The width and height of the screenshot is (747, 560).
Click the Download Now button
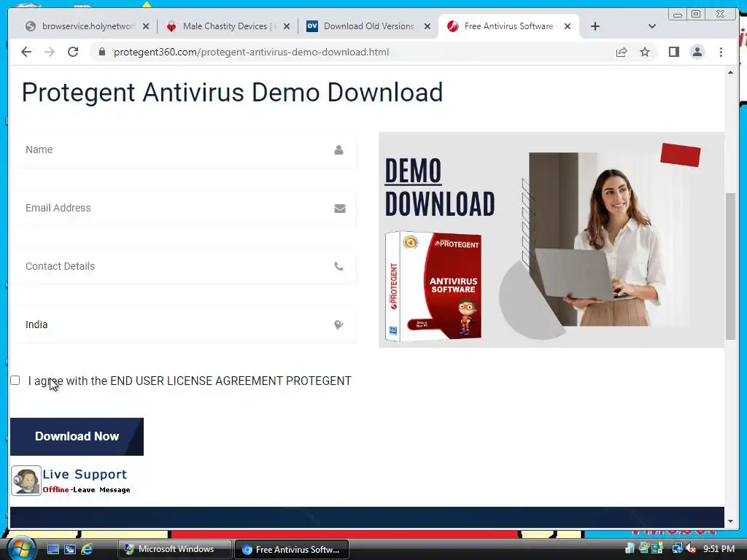pyautogui.click(x=77, y=437)
